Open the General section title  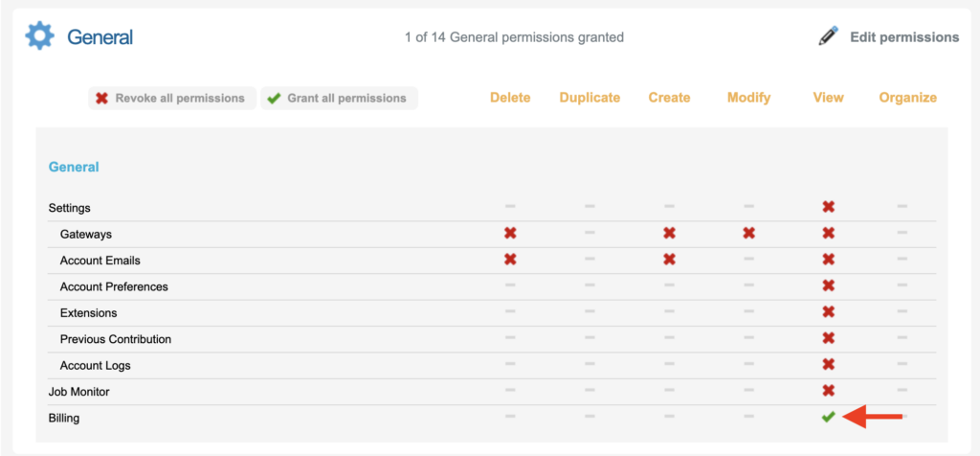coord(100,37)
